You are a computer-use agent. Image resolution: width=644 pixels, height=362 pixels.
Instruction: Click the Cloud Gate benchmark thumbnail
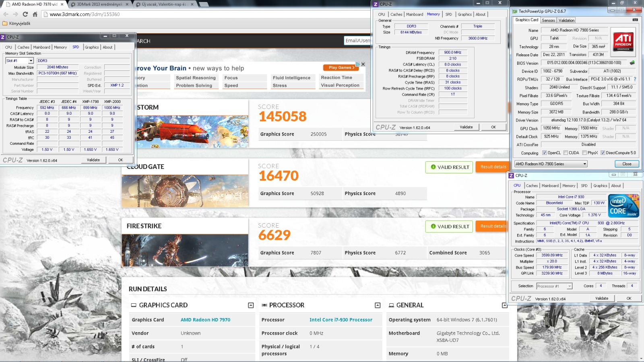[185, 191]
